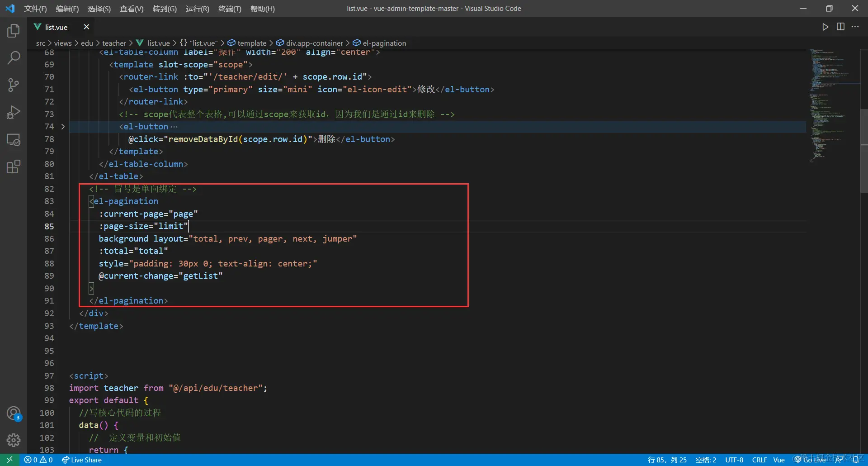Screen dimensions: 868x466
Task: Close the list.vue editor tab
Action: tap(86, 27)
